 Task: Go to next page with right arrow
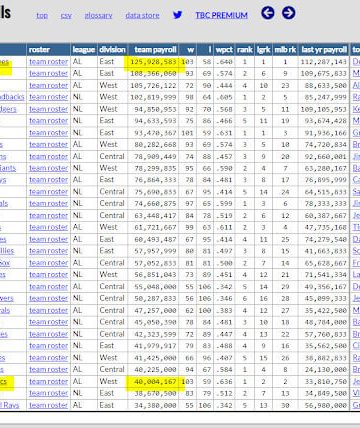coord(288,13)
